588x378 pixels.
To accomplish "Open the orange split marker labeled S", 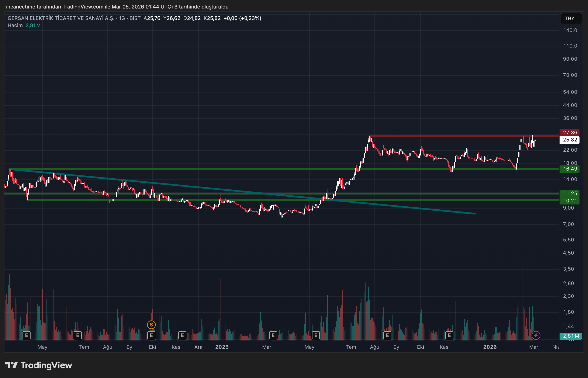I will tap(151, 324).
